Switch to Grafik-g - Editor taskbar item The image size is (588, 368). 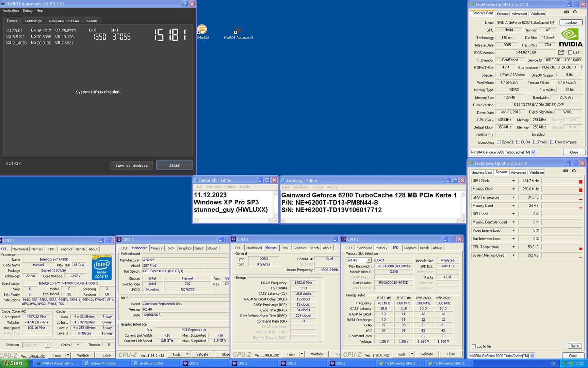point(155,363)
